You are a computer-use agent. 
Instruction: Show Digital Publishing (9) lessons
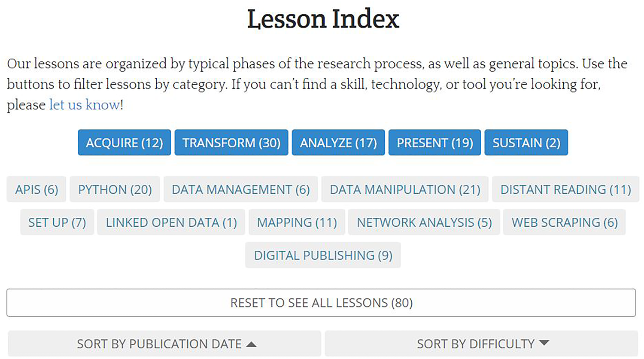click(323, 256)
